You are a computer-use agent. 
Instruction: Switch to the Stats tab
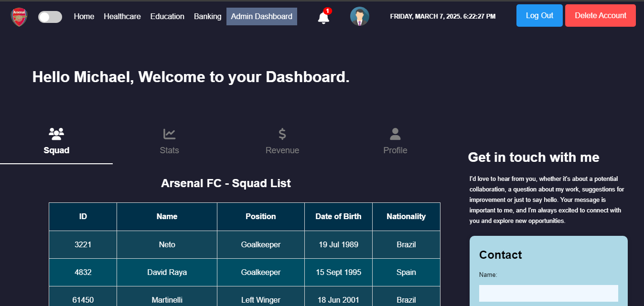tap(169, 141)
